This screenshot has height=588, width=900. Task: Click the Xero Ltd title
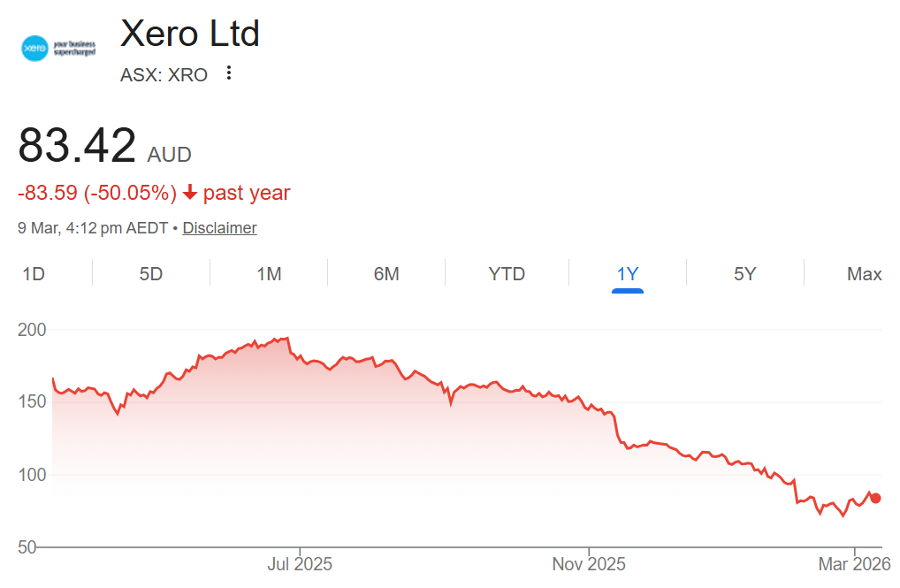[x=190, y=34]
